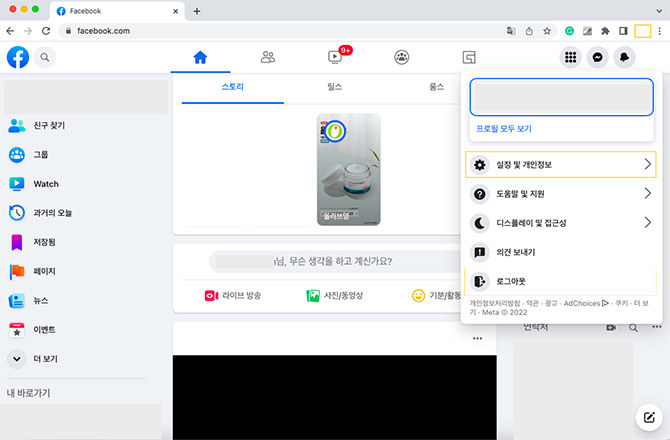Image resolution: width=670 pixels, height=440 pixels.
Task: Click the new message compose button
Action: (649, 417)
